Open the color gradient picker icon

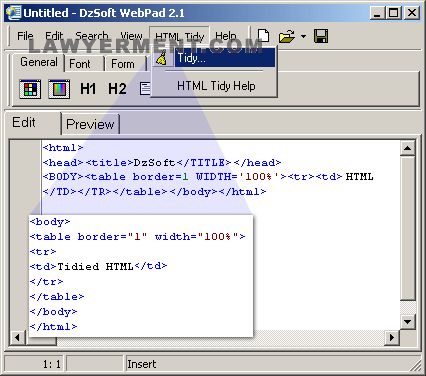[x=59, y=89]
